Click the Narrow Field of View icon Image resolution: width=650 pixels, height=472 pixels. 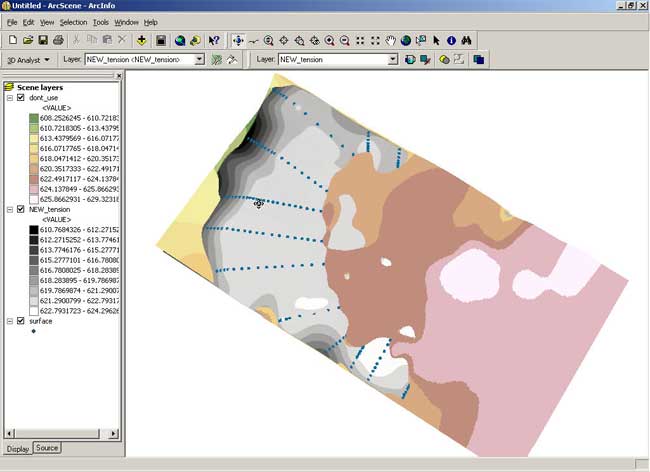(360, 40)
